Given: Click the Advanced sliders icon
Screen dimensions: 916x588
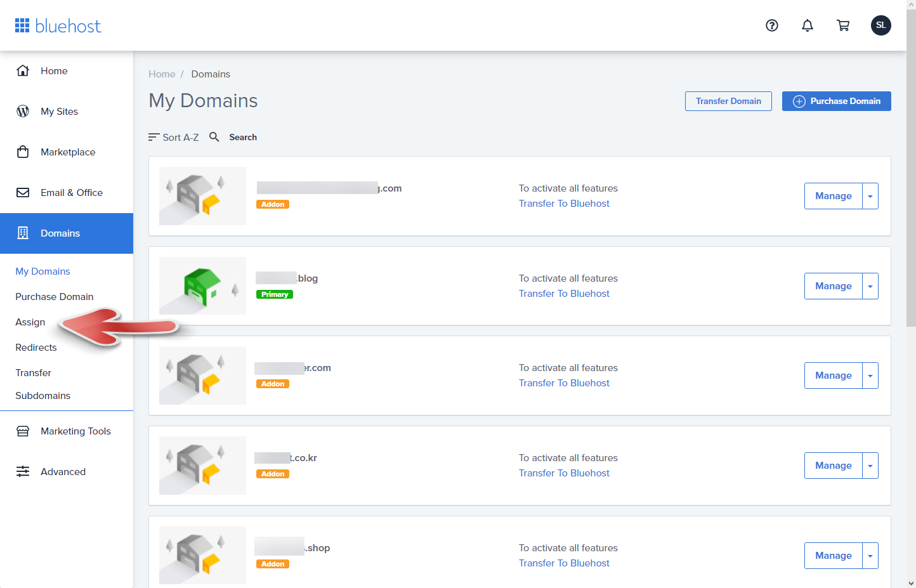Looking at the screenshot, I should coord(23,471).
